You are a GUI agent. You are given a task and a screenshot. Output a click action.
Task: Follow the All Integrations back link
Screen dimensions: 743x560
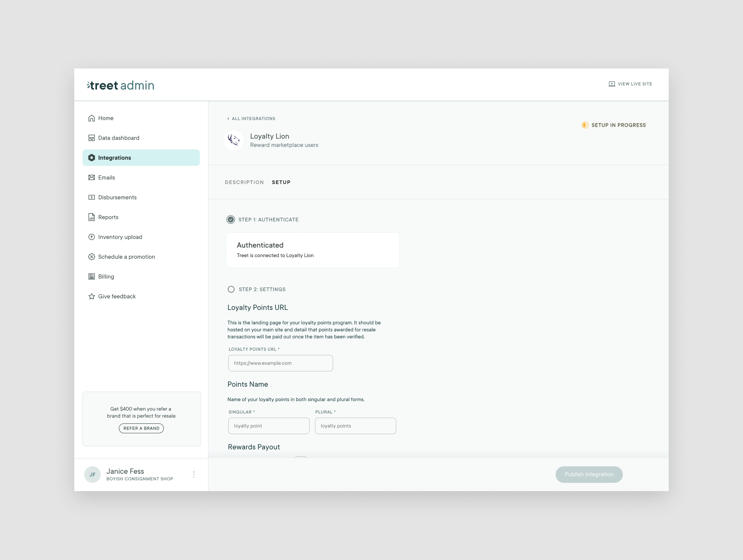click(x=251, y=118)
